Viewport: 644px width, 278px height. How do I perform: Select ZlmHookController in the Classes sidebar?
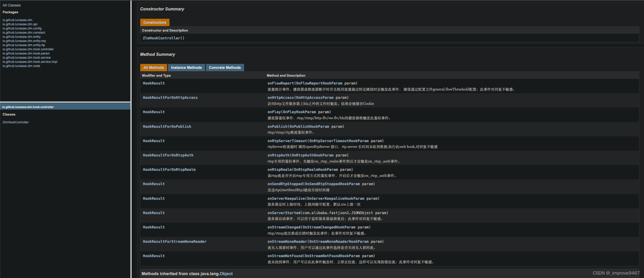(x=15, y=122)
